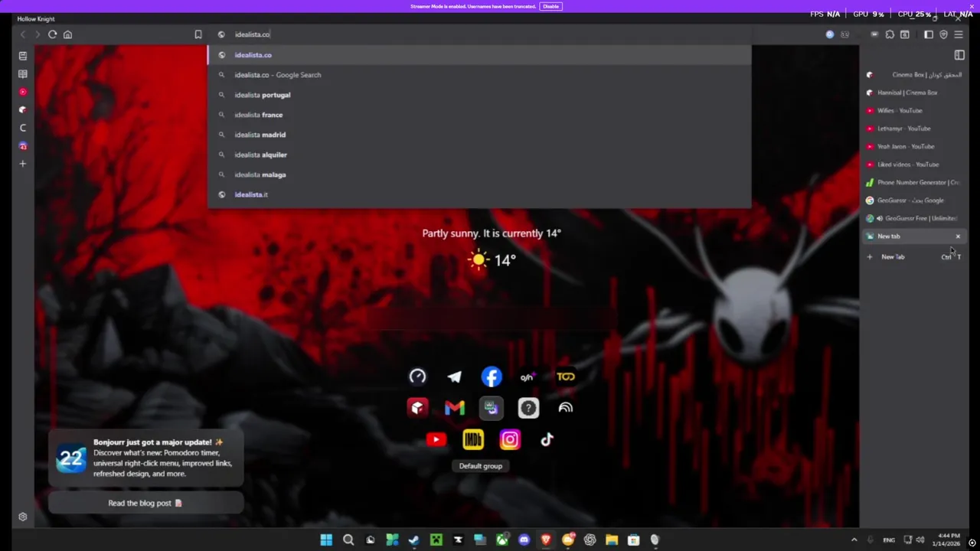Image resolution: width=980 pixels, height=551 pixels.
Task: Open the ENG language switcher in tray
Action: tap(889, 540)
